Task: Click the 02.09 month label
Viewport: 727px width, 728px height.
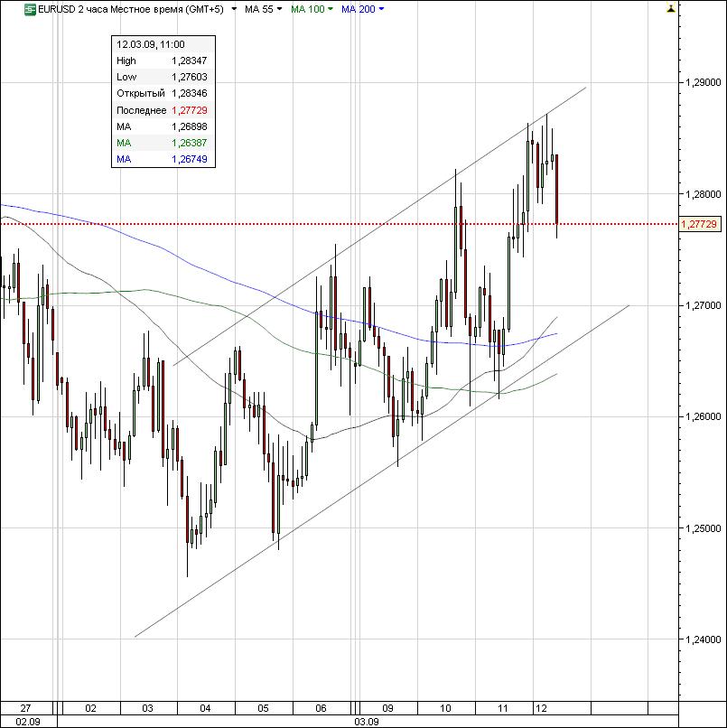Action: point(28,722)
